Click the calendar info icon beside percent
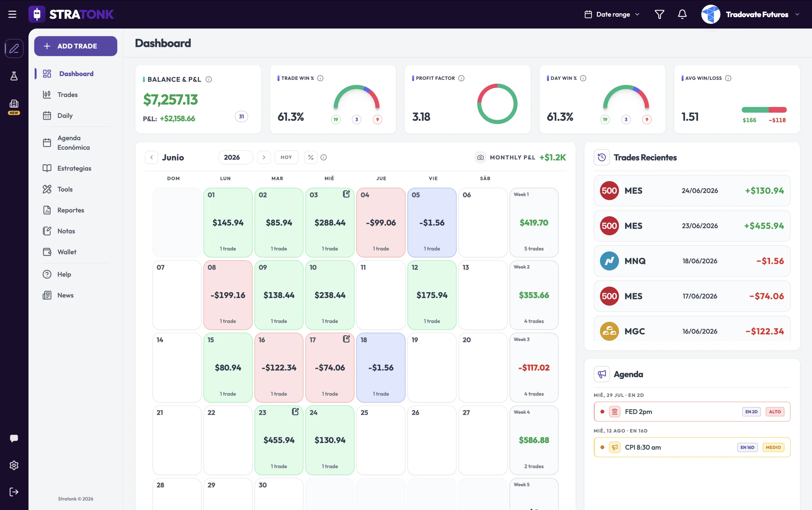Viewport: 812px width, 510px height. pos(323,158)
